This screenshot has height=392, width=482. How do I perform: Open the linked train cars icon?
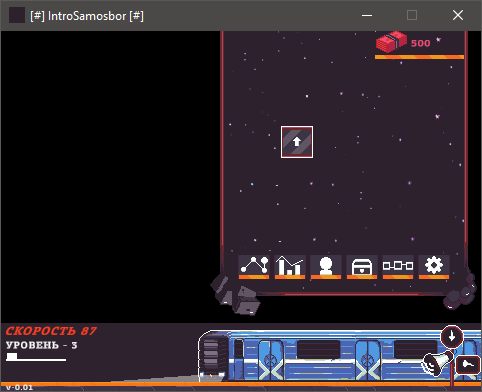(398, 267)
